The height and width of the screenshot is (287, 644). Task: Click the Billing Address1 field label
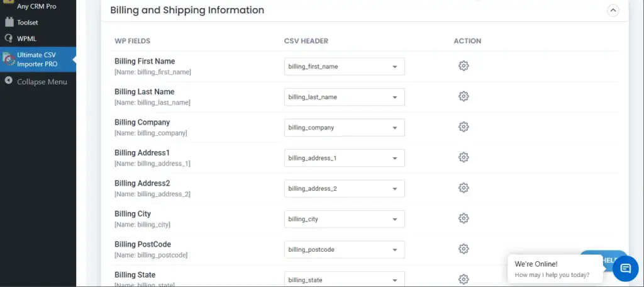[142, 152]
